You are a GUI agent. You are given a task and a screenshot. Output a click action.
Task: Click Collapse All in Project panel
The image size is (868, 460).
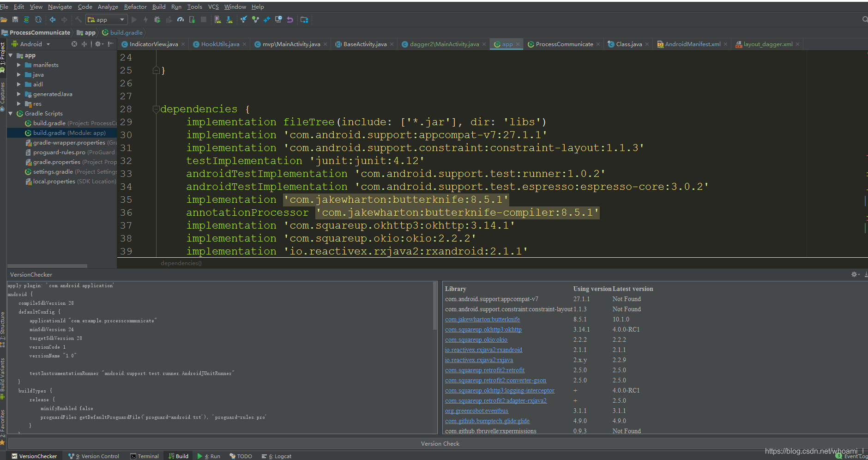pyautogui.click(x=84, y=44)
